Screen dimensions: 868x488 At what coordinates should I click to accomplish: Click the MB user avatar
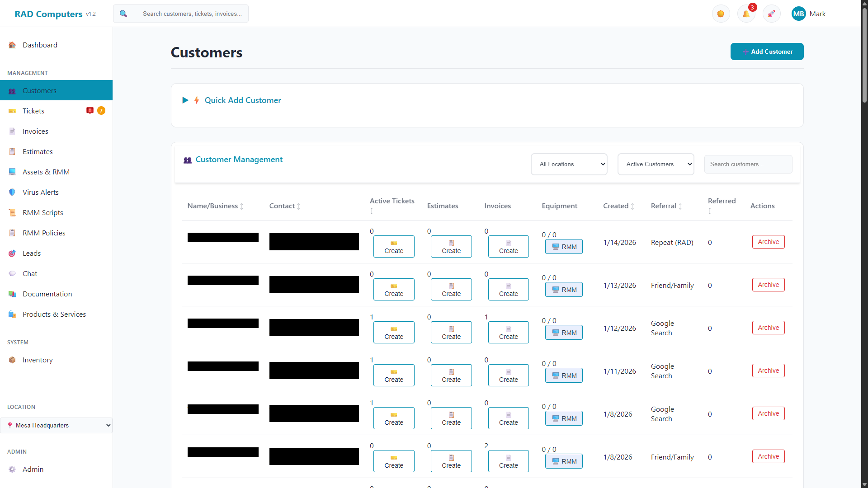pos(799,14)
